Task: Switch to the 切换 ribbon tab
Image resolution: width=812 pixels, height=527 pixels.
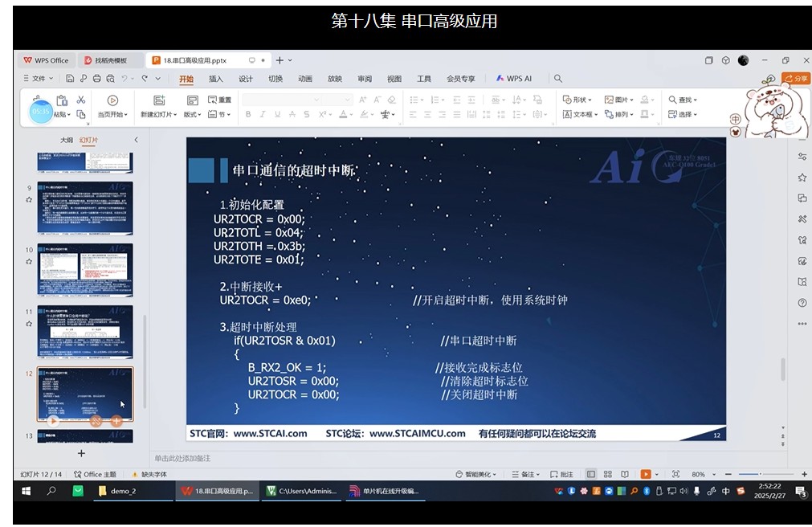Action: point(275,79)
